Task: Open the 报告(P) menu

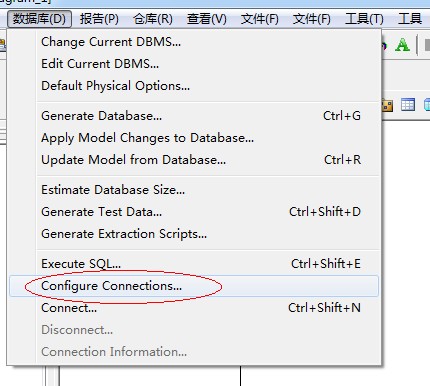Action: [99, 19]
